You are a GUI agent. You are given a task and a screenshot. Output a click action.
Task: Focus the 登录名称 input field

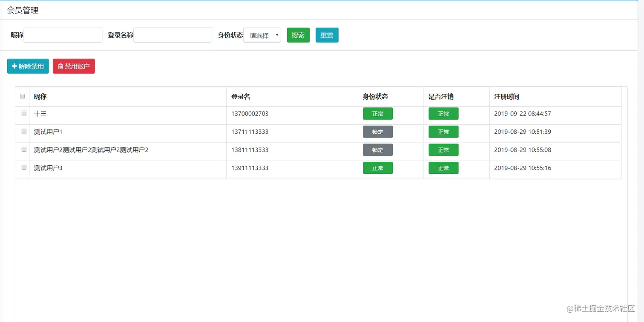click(173, 35)
